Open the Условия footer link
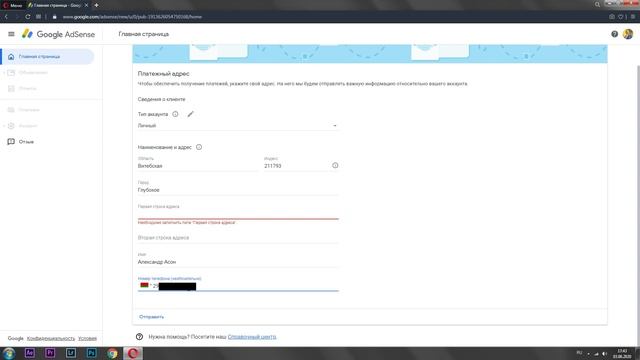This screenshot has width=640, height=360. point(87,338)
